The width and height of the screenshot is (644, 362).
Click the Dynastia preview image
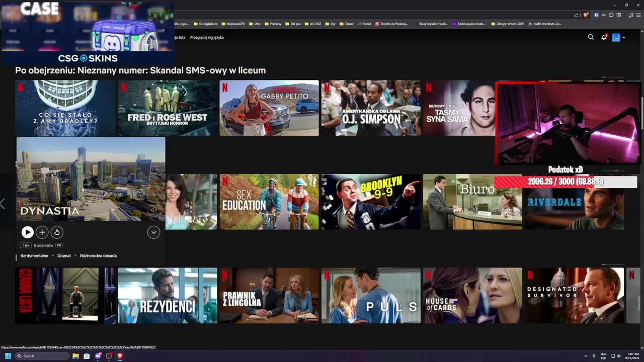click(x=91, y=179)
